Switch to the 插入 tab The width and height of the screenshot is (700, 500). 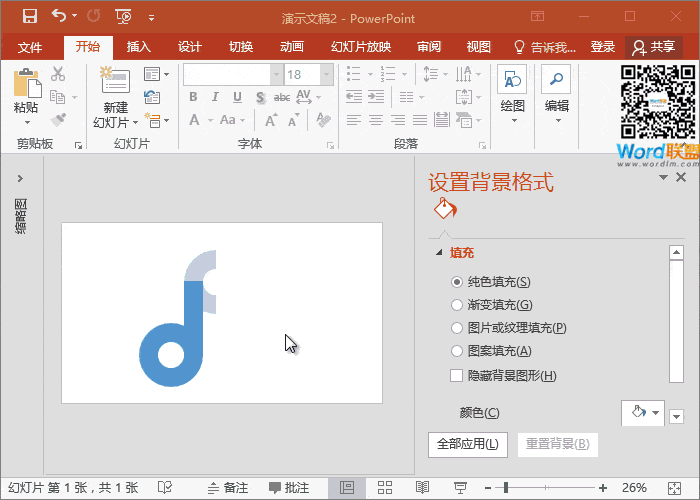pyautogui.click(x=138, y=46)
